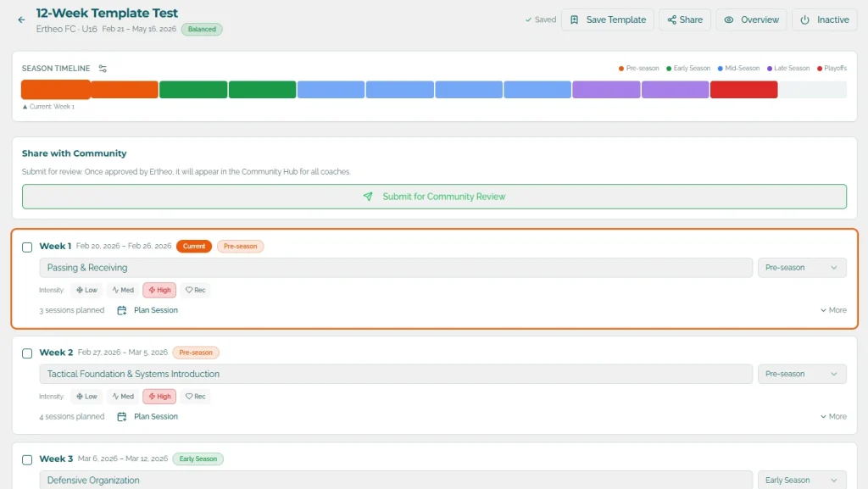Image resolution: width=868 pixels, height=489 pixels.
Task: Click the eye icon on the Overview button
Action: pyautogui.click(x=730, y=19)
